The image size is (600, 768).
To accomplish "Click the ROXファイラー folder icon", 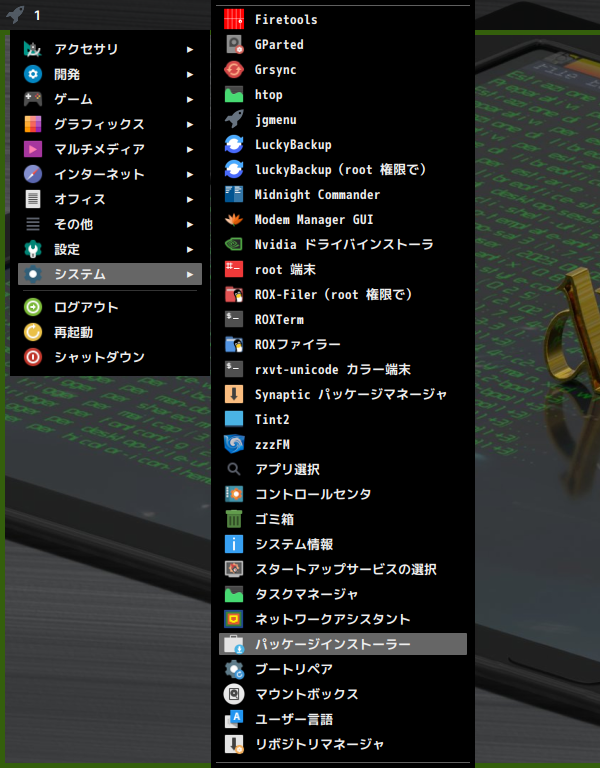I will [234, 344].
